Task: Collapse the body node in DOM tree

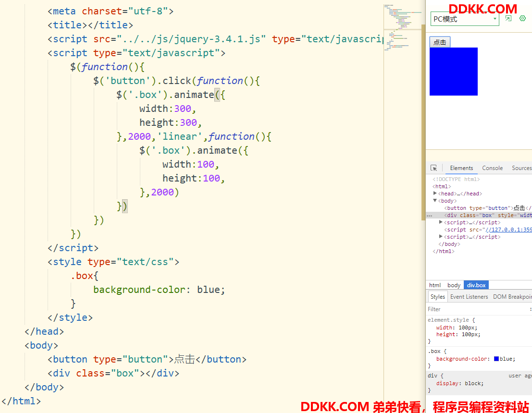Action: coord(435,200)
